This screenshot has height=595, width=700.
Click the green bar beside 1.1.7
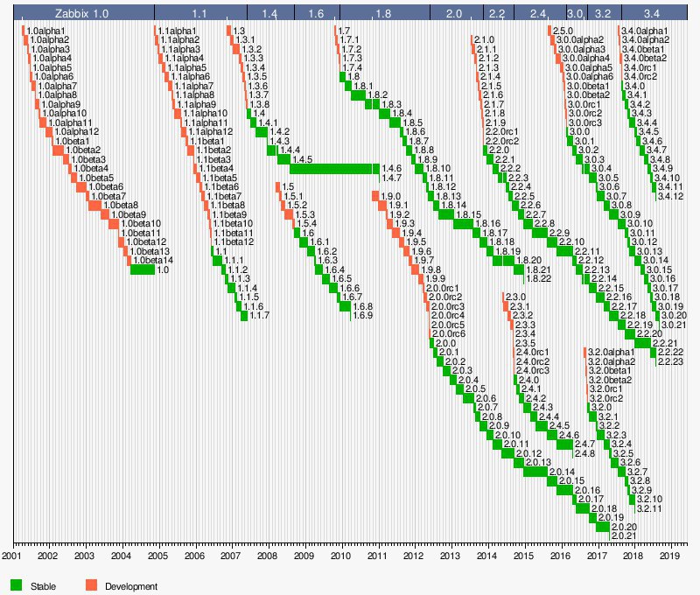244,316
